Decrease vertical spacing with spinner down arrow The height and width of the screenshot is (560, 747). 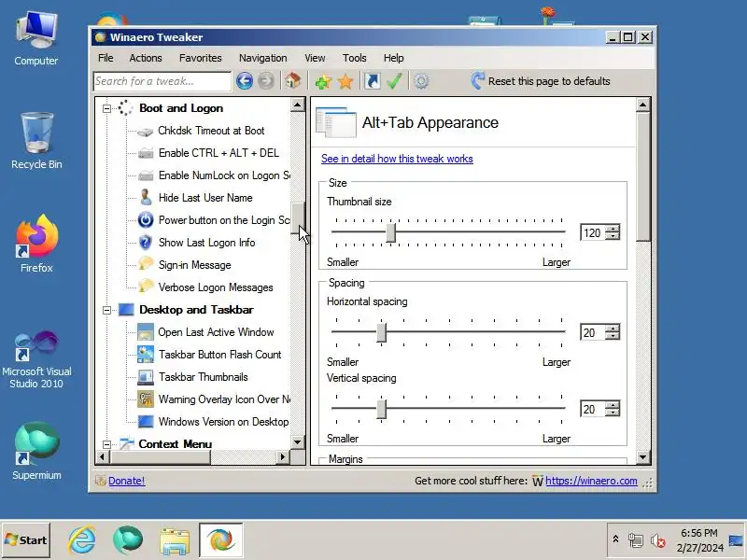coord(613,413)
